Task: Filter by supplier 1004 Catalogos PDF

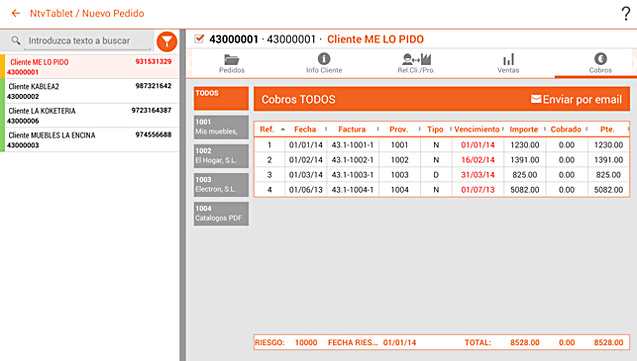Action: click(x=221, y=214)
